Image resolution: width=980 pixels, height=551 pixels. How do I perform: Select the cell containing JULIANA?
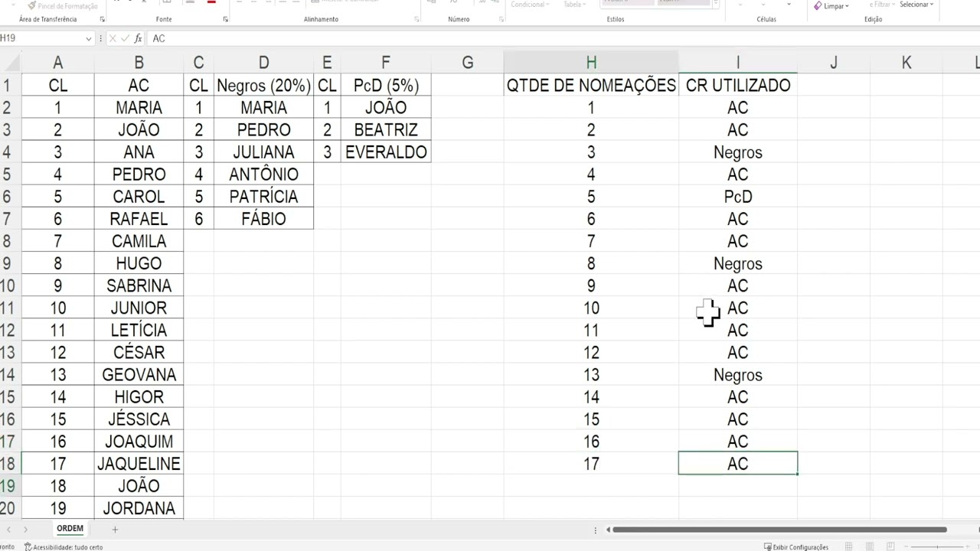[263, 152]
